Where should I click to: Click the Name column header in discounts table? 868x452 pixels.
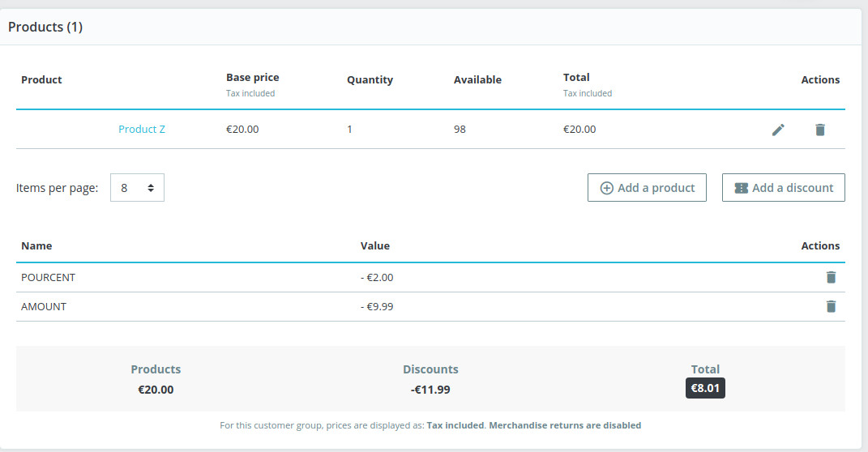pos(36,245)
